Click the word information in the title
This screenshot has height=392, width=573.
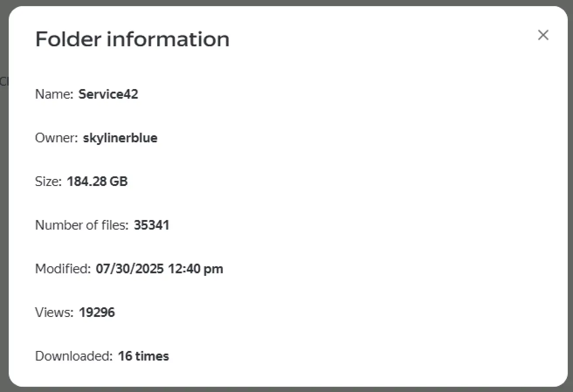coord(168,39)
